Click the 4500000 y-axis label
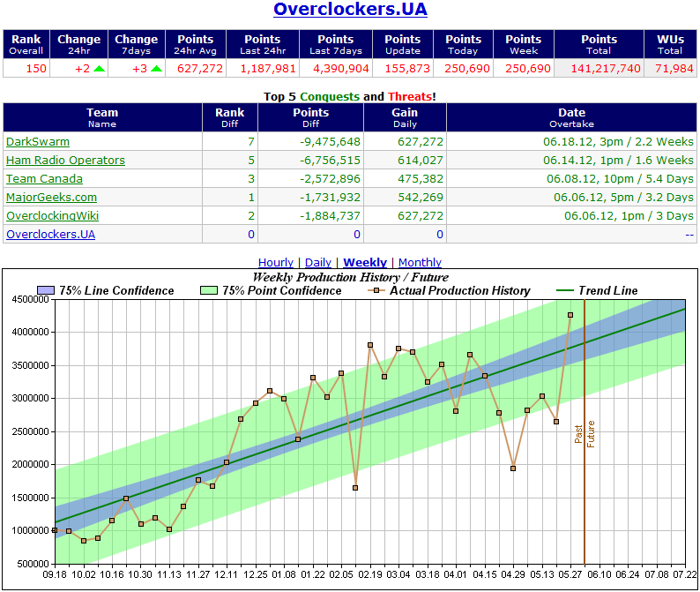This screenshot has width=700, height=592. (30, 299)
